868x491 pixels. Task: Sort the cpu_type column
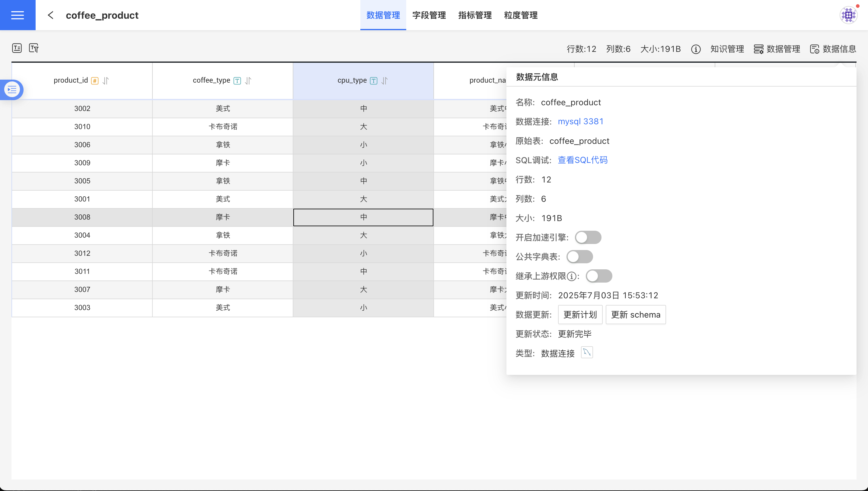(385, 81)
